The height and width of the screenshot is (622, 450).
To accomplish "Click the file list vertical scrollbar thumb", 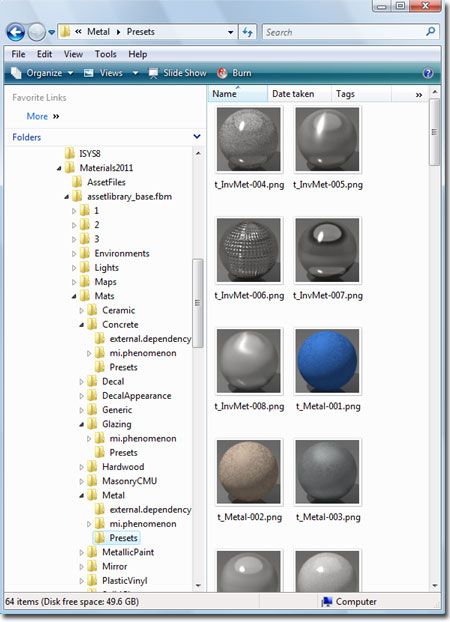I will click(434, 132).
